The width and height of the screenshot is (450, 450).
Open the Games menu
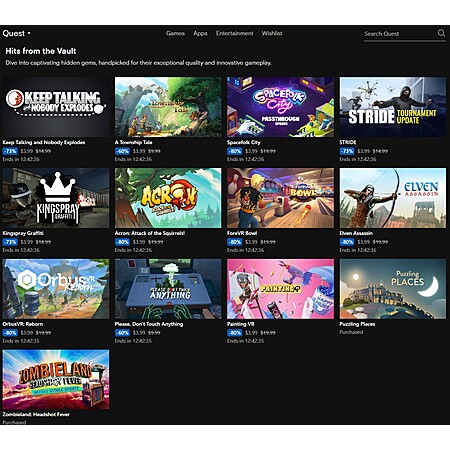pos(175,33)
